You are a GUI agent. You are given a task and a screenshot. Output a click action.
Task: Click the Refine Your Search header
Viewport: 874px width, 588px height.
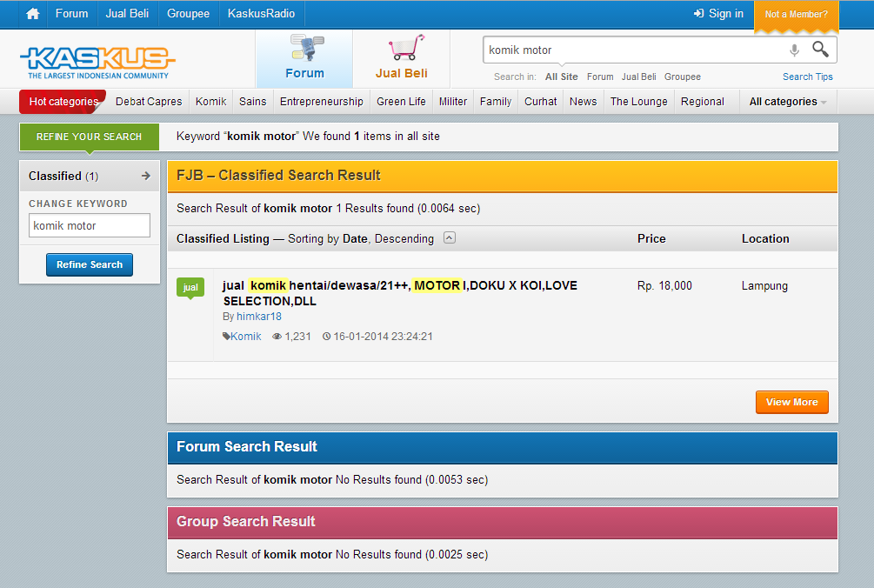pyautogui.click(x=90, y=137)
